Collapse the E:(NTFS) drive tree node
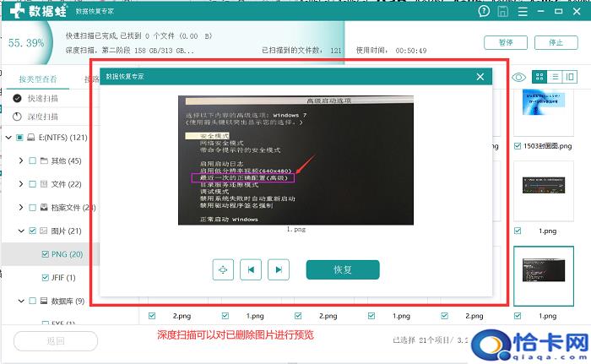 pos(8,137)
